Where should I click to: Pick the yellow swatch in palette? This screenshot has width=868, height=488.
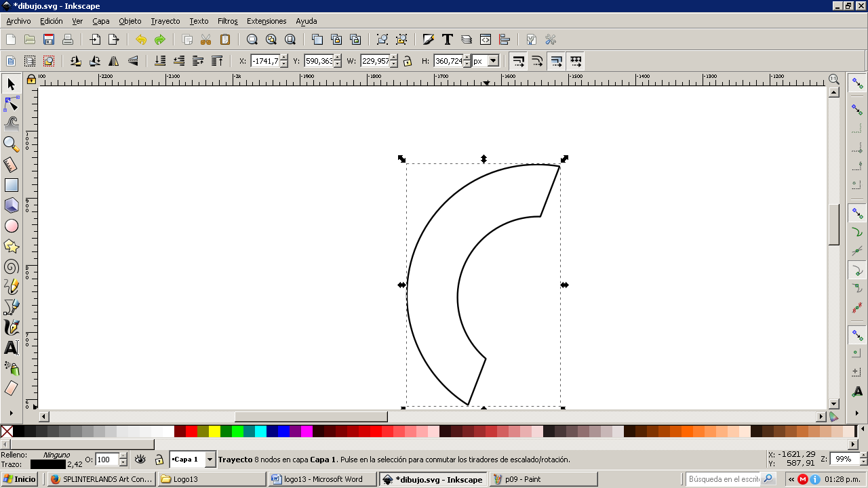(214, 431)
